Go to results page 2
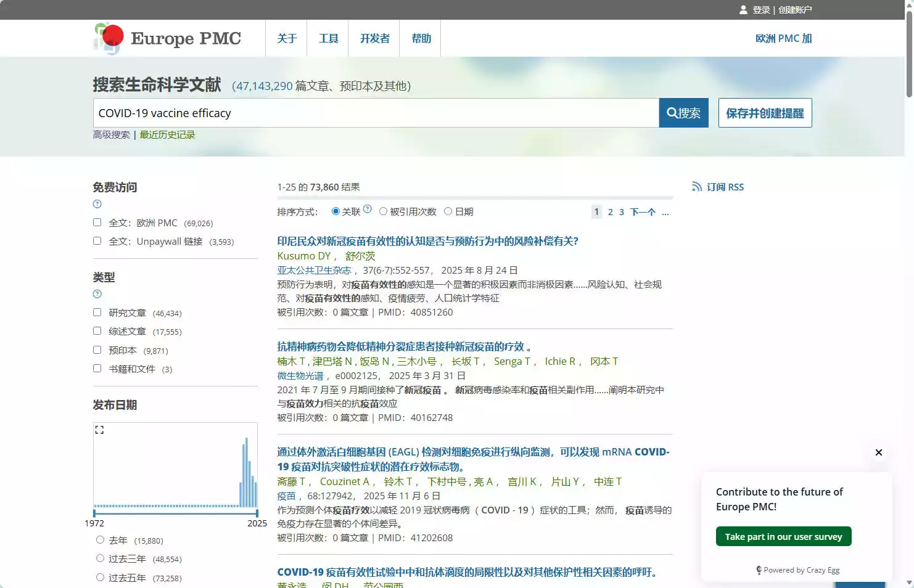This screenshot has height=588, width=914. (611, 212)
